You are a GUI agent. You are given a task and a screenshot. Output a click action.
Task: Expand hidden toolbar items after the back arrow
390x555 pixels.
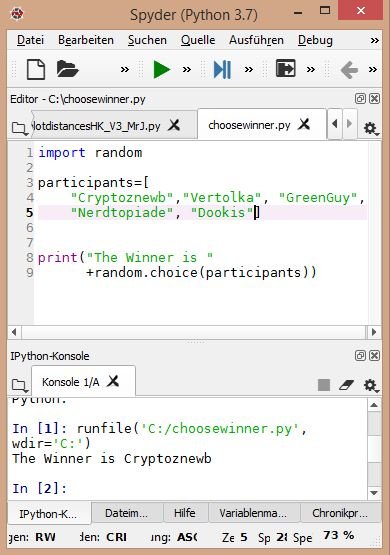373,69
